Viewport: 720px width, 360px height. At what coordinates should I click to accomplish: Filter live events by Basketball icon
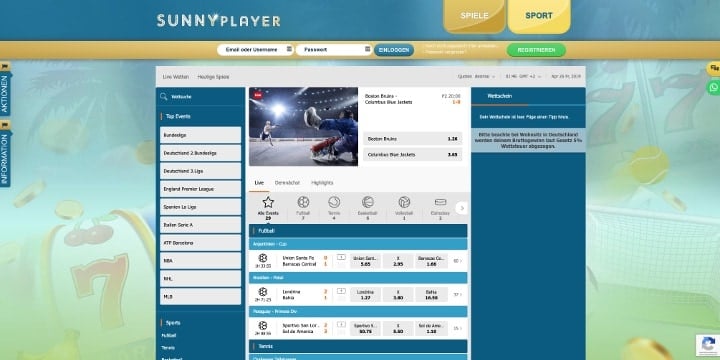click(x=368, y=202)
